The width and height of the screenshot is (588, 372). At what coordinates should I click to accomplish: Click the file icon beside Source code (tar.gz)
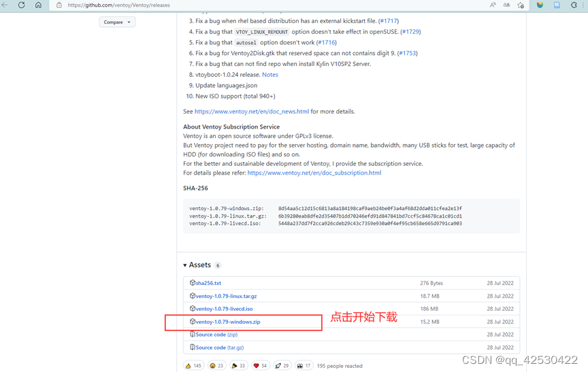click(x=193, y=348)
